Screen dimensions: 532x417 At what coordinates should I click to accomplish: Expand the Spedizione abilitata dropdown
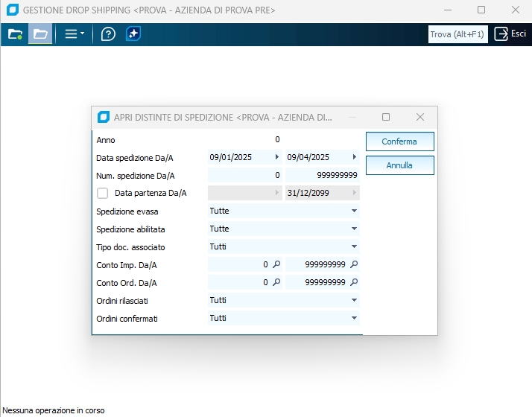coord(355,229)
